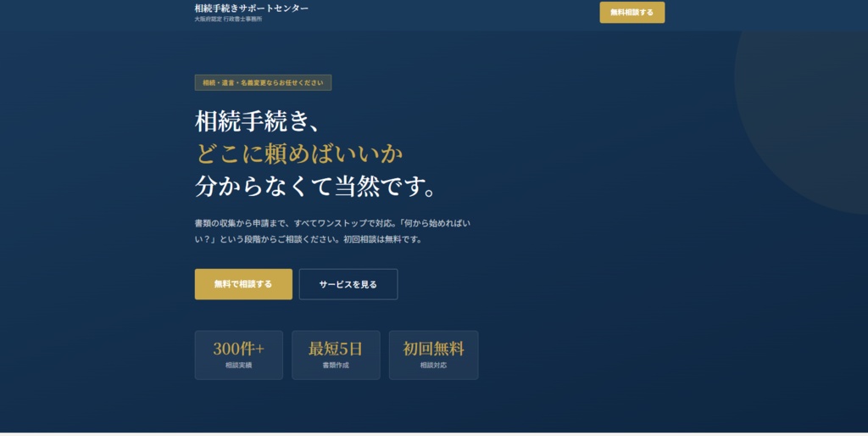Click the headline line 分からなくて当然です。
The image size is (868, 436).
(315, 186)
